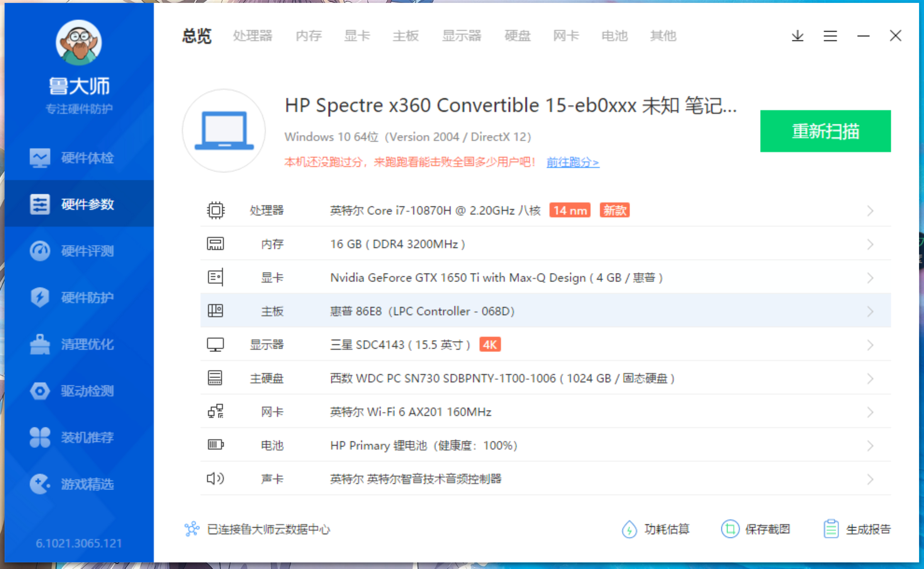Expand the 处理器 row chevron
924x569 pixels.
870,211
